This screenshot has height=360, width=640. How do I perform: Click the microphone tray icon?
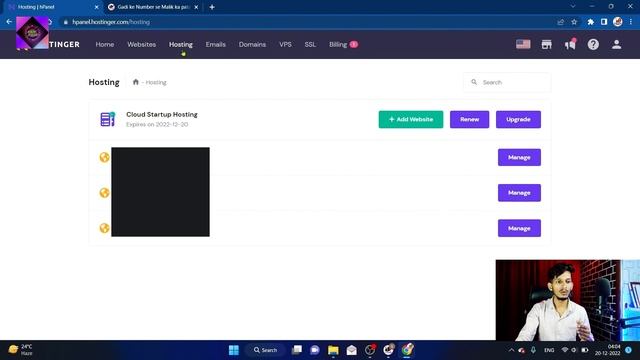(x=533, y=350)
